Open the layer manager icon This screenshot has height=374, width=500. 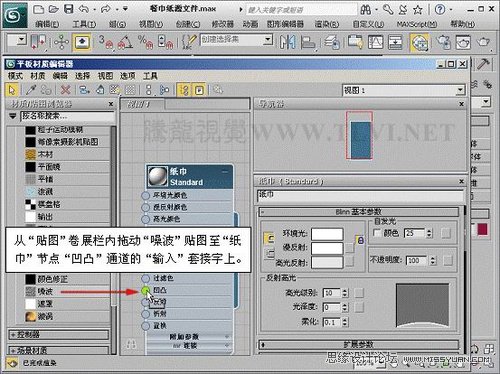(332, 42)
